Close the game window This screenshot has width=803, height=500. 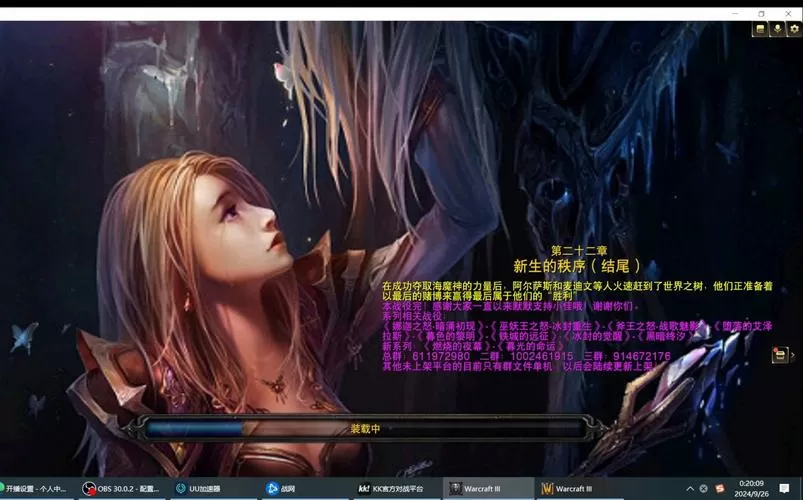pos(788,13)
